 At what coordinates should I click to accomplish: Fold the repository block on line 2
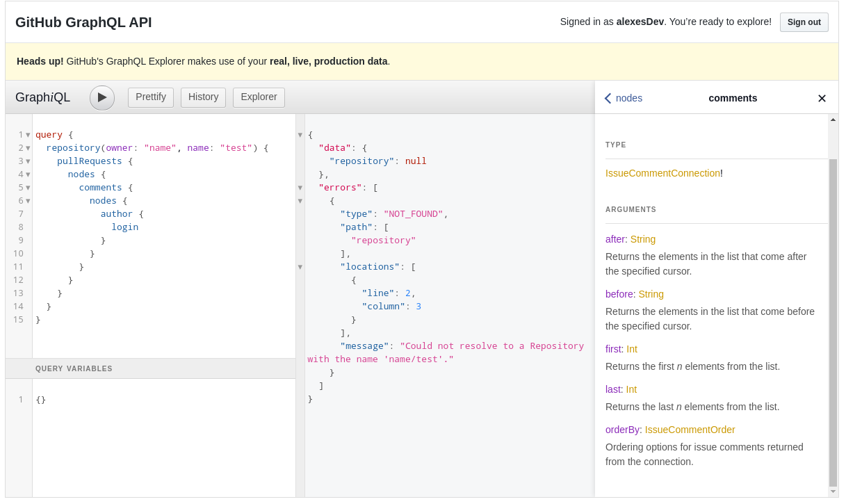tap(28, 148)
